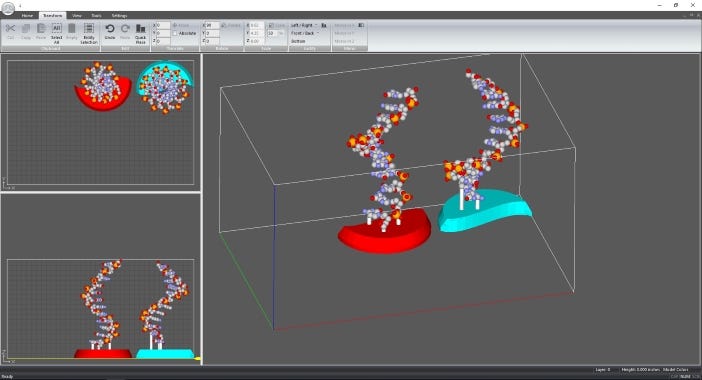Image resolution: width=702 pixels, height=380 pixels.
Task: Open the Left / Right dropdown
Action: tap(304, 25)
